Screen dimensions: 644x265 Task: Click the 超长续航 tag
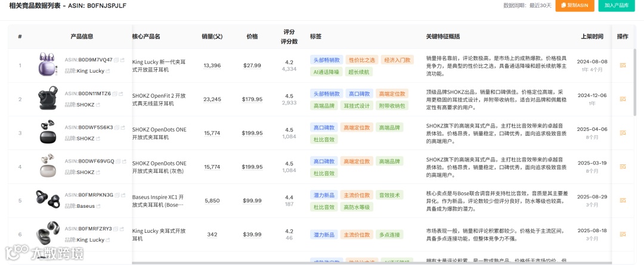(359, 72)
